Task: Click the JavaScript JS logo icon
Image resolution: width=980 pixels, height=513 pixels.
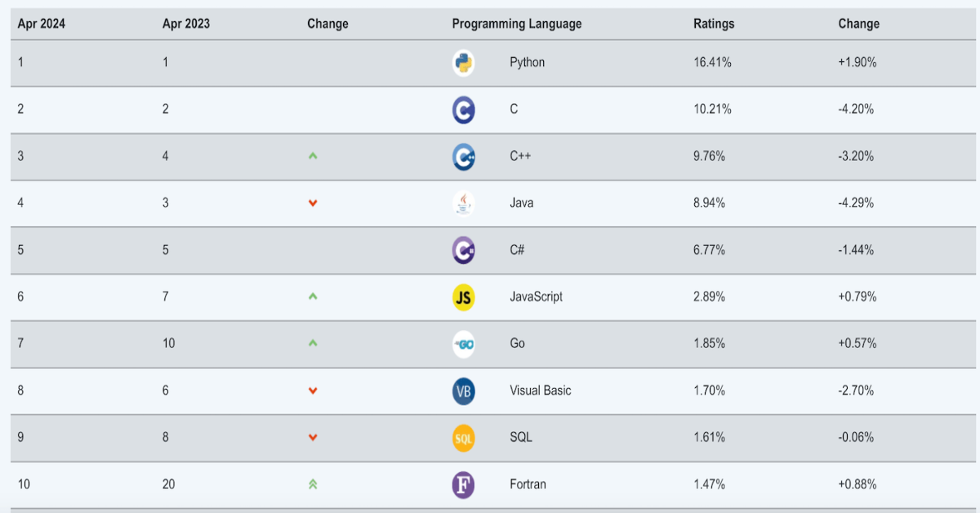Action: point(463,297)
